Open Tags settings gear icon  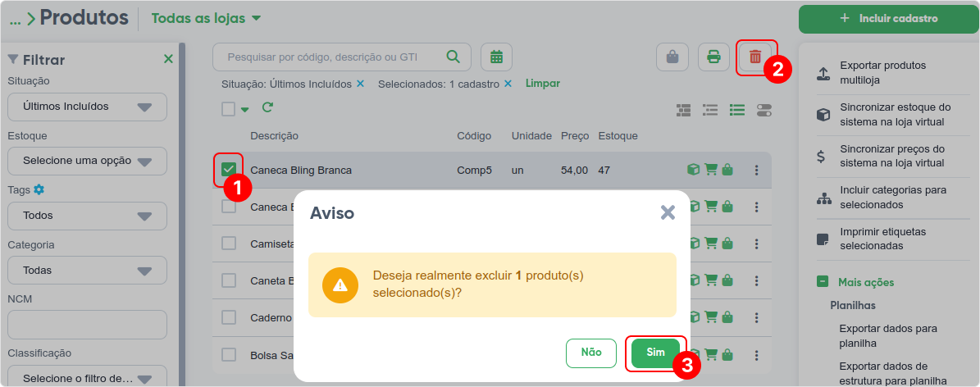tap(39, 189)
